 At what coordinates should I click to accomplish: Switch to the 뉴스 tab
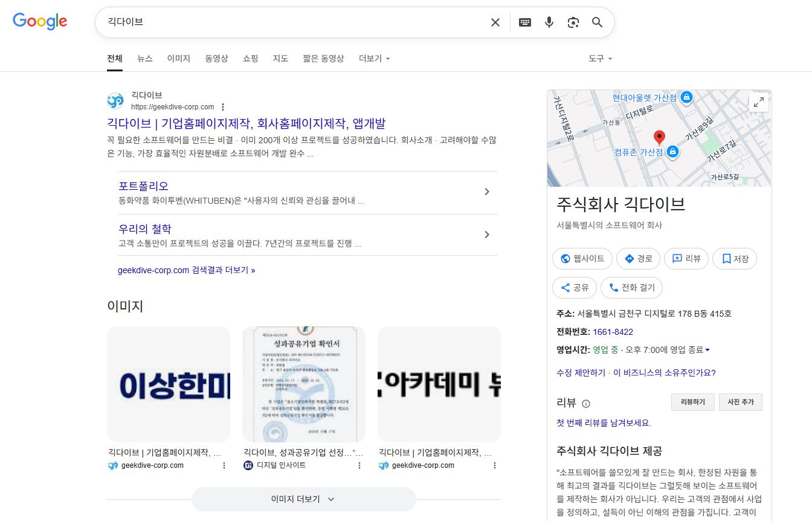(x=145, y=59)
